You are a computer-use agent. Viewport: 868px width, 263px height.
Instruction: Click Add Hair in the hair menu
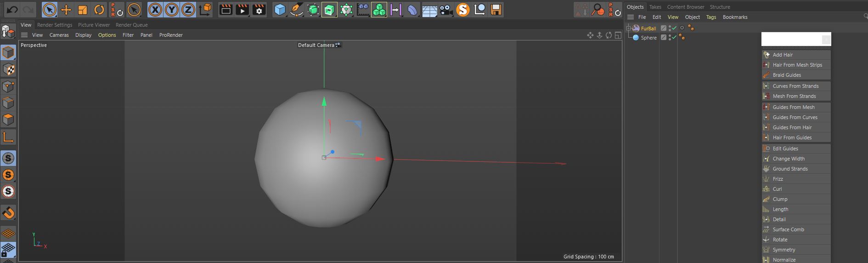pyautogui.click(x=783, y=55)
